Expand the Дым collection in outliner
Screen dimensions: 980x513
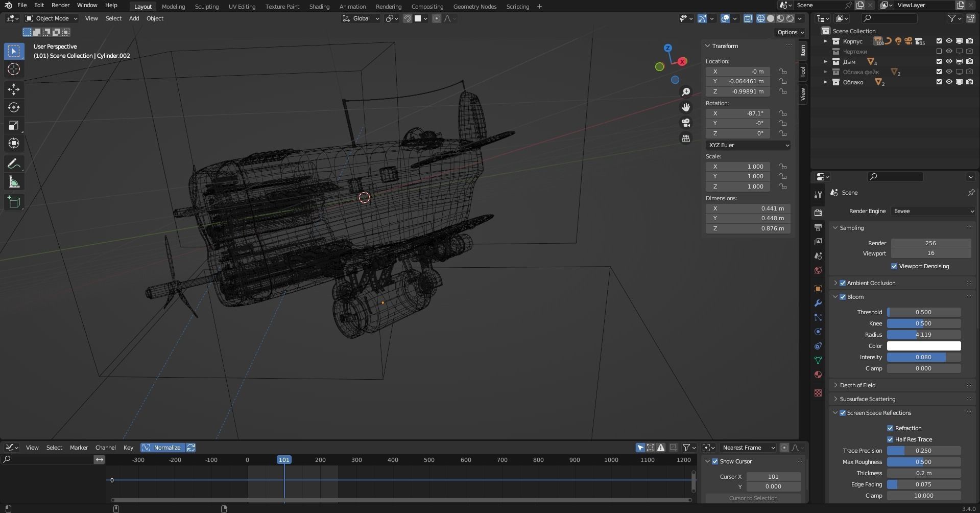click(x=826, y=62)
